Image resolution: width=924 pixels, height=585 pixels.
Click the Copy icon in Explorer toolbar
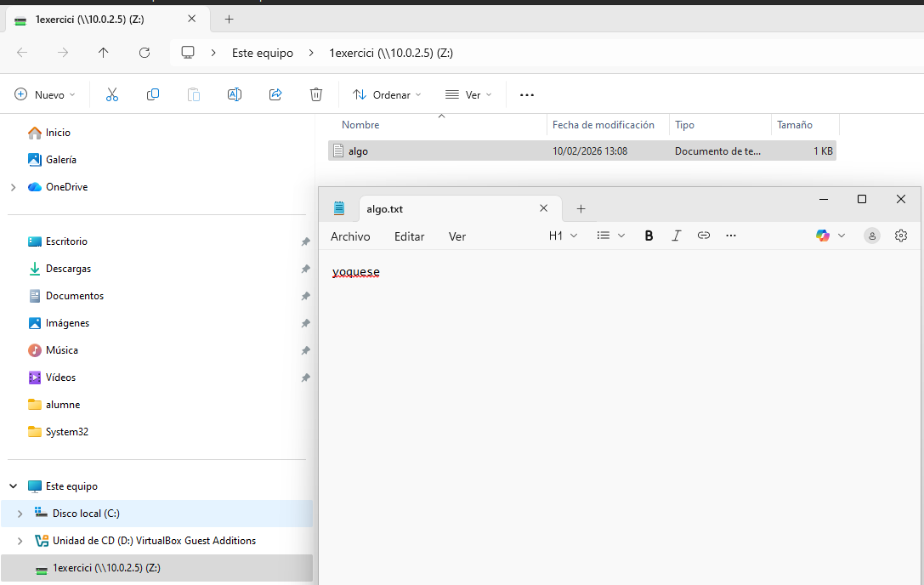[153, 94]
